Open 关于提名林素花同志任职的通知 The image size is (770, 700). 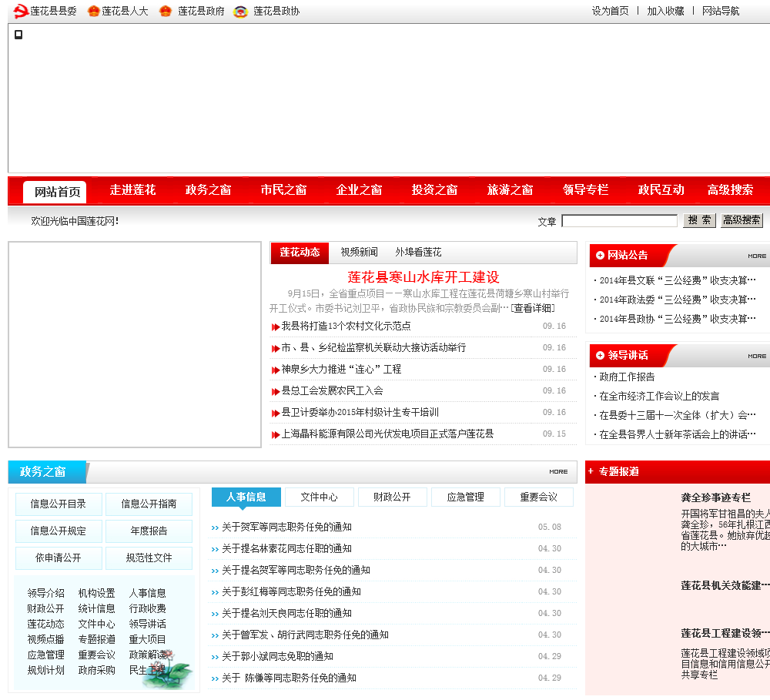(286, 549)
